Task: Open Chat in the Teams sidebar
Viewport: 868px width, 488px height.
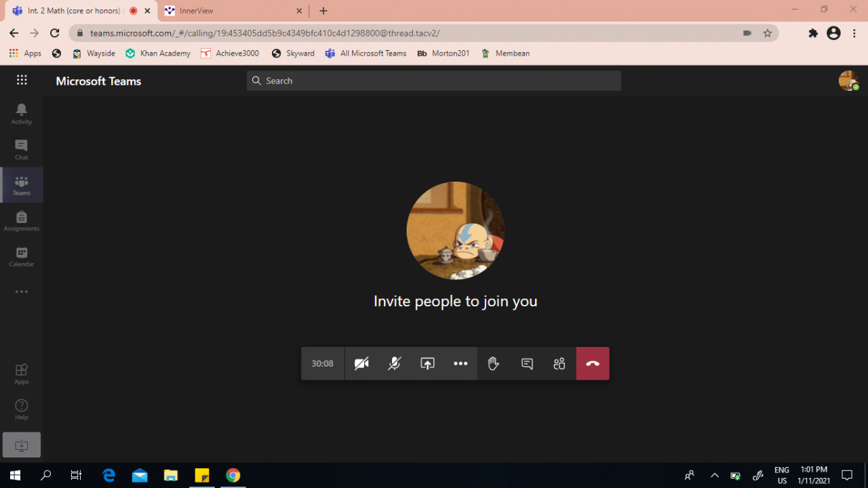Action: coord(22,150)
